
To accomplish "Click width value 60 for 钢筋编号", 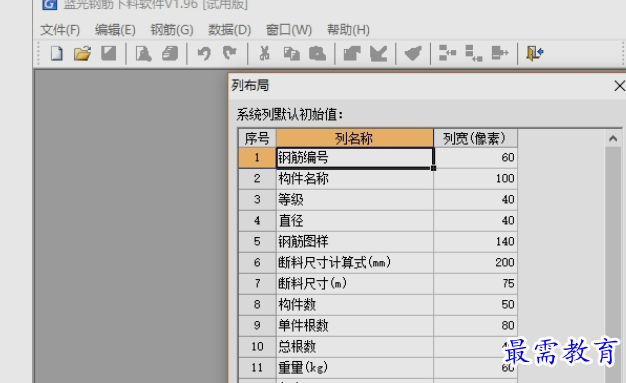I will click(475, 157).
